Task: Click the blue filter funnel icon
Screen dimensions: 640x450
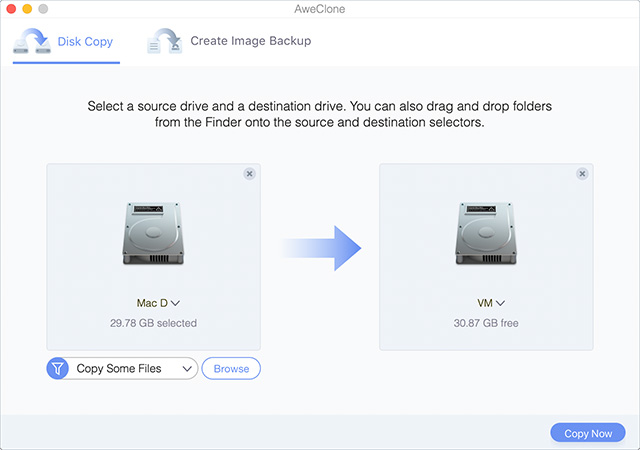Action: click(x=58, y=369)
